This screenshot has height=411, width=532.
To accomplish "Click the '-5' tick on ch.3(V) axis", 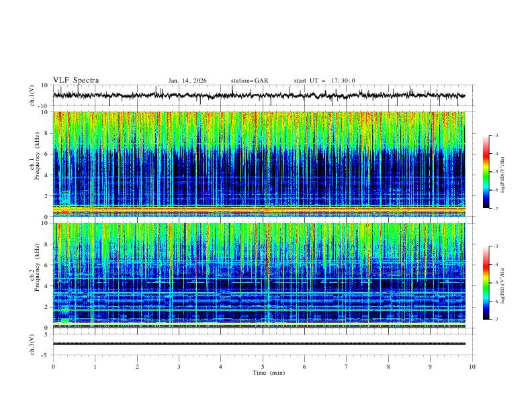I will 46,355.
